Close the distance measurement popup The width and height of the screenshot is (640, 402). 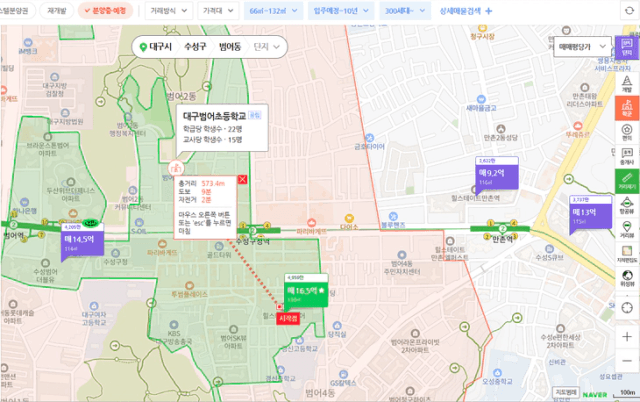242,179
